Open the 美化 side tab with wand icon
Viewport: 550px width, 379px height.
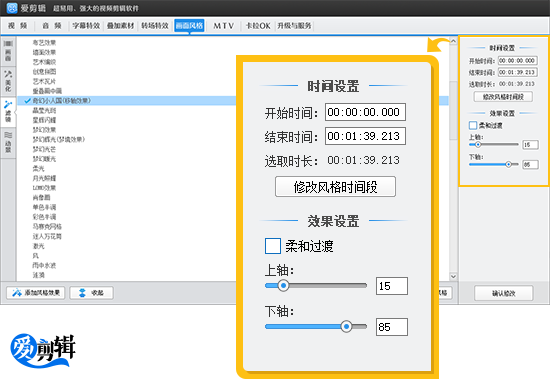point(8,81)
